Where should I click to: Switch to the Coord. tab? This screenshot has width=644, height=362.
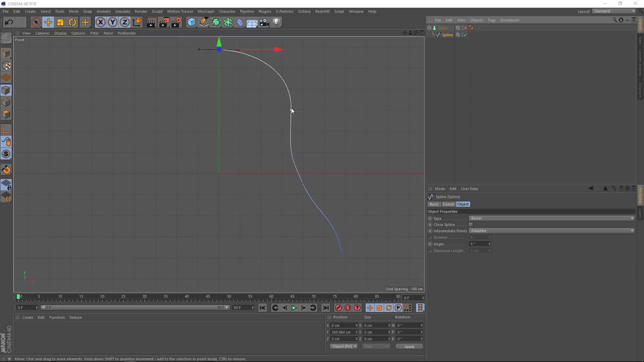point(448,204)
